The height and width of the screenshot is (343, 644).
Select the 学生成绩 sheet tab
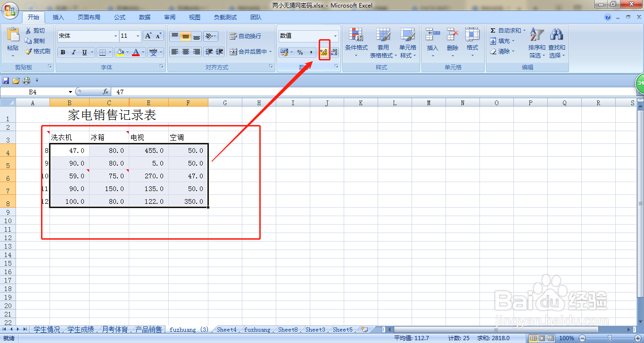pyautogui.click(x=81, y=329)
